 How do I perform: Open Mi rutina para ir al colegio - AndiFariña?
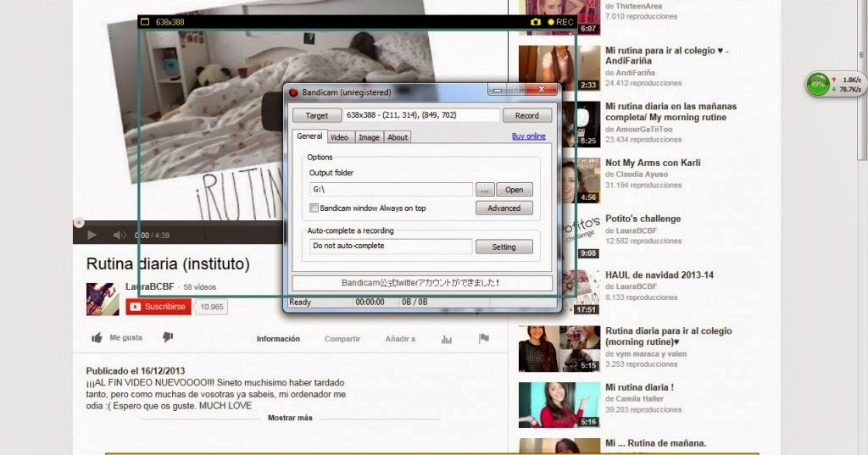666,55
